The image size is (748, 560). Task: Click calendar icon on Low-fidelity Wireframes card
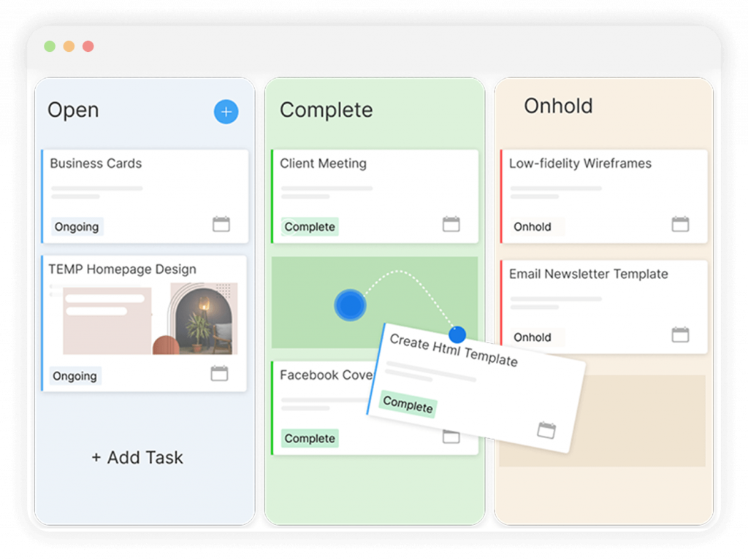coord(680,224)
